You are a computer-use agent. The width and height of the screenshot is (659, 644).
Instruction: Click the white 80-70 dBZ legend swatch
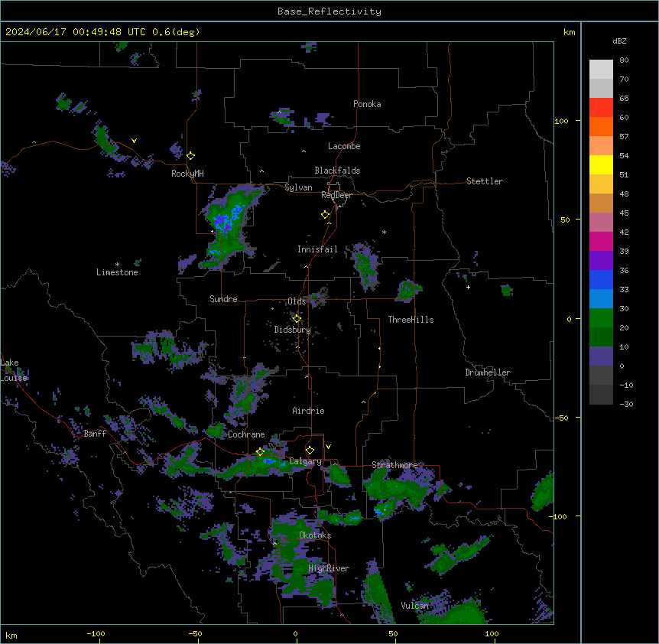coord(601,70)
